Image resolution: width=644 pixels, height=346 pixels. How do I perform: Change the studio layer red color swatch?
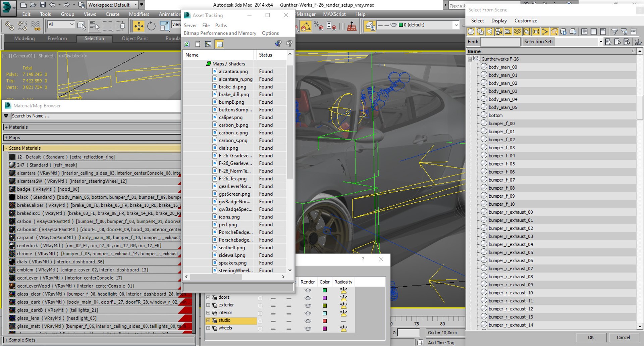tap(325, 321)
